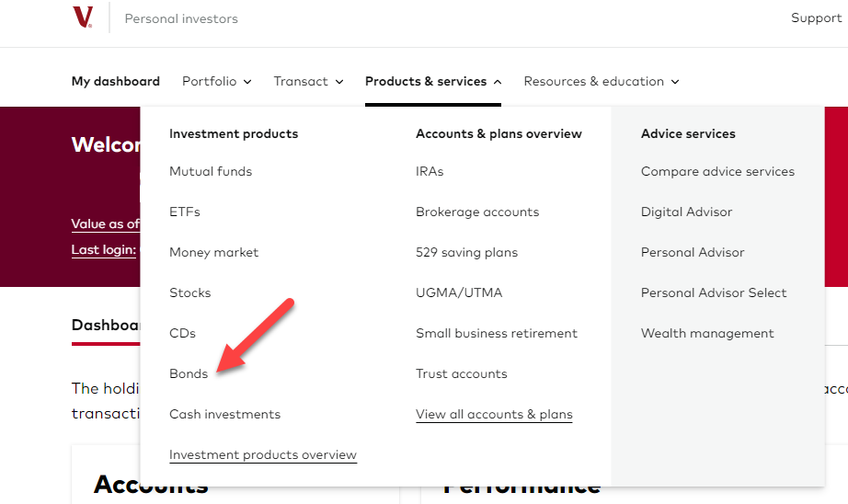Viewport: 848px width, 504px height.
Task: Choose Personal Advisor Select
Action: [x=714, y=293]
